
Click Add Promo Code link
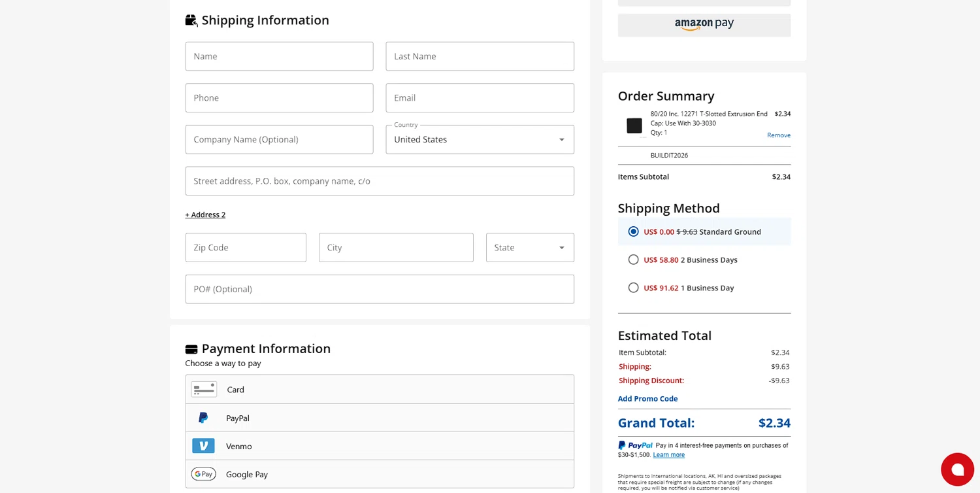(647, 399)
